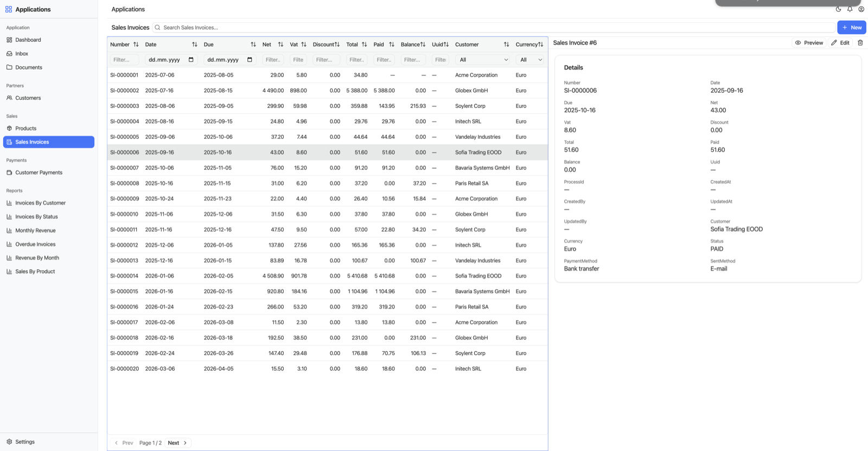868x451 pixels.
Task: Preview Sales Invoice #6
Action: pos(809,43)
